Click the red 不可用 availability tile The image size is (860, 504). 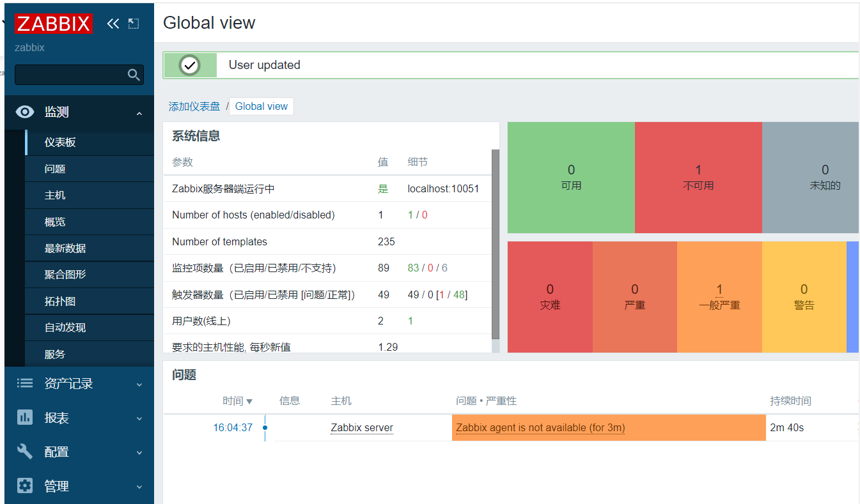pos(698,177)
